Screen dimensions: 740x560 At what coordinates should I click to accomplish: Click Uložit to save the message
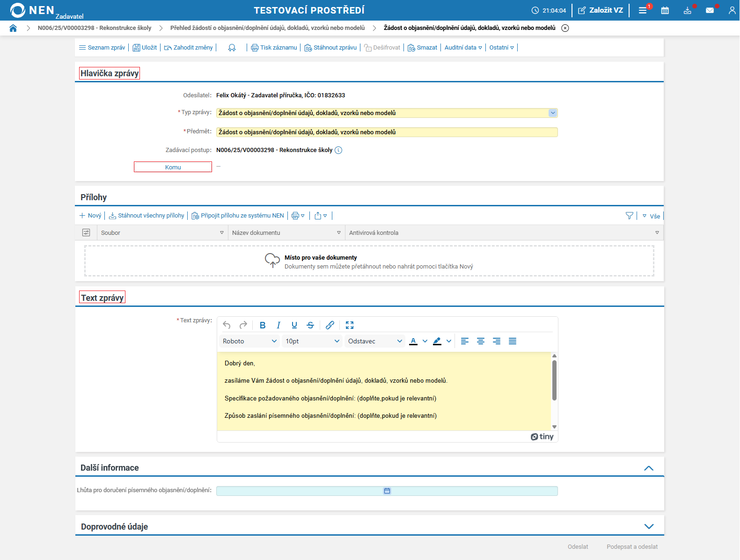point(145,48)
